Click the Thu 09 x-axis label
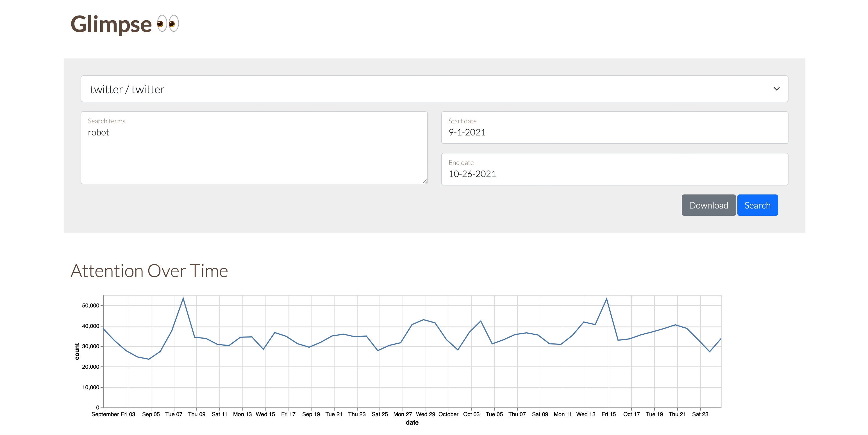This screenshot has width=868, height=435. 196,414
